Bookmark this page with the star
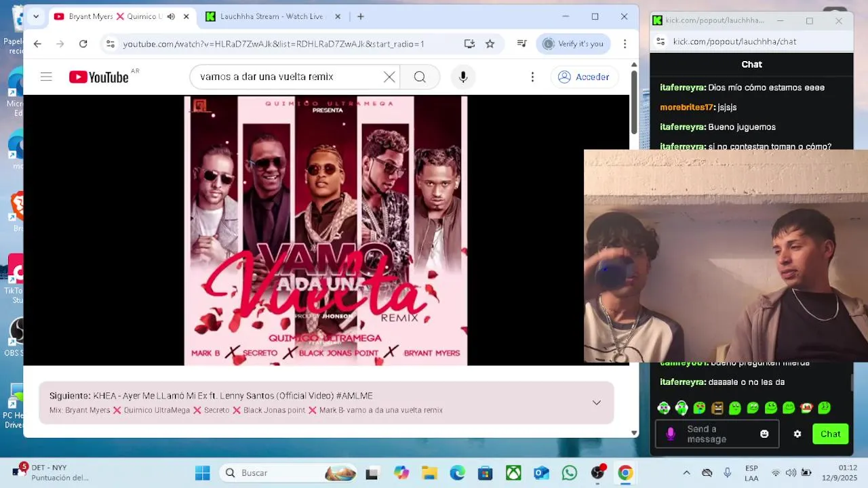This screenshot has height=488, width=868. [x=490, y=43]
